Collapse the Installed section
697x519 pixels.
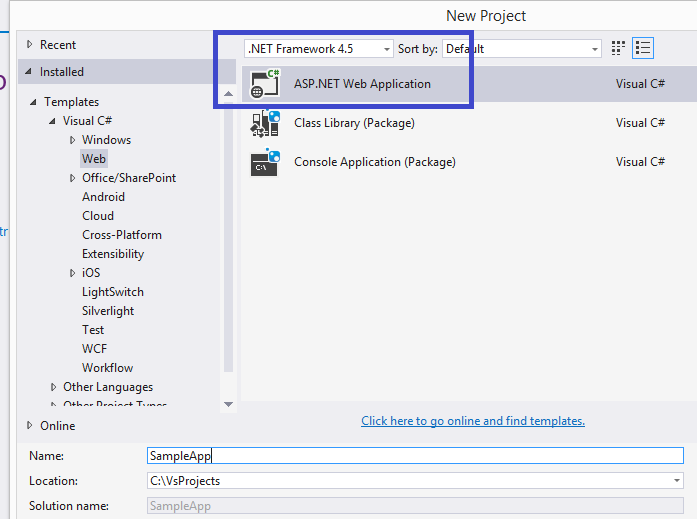(29, 72)
